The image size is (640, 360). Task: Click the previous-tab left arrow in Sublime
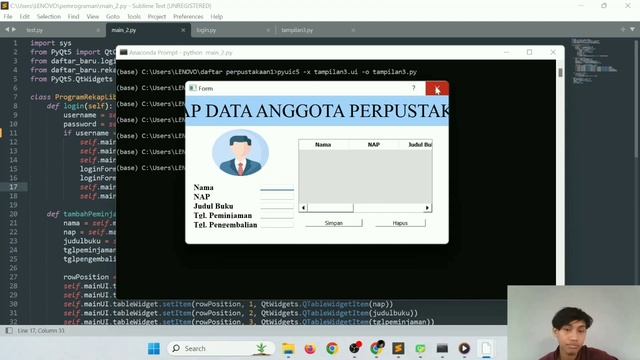click(x=7, y=29)
